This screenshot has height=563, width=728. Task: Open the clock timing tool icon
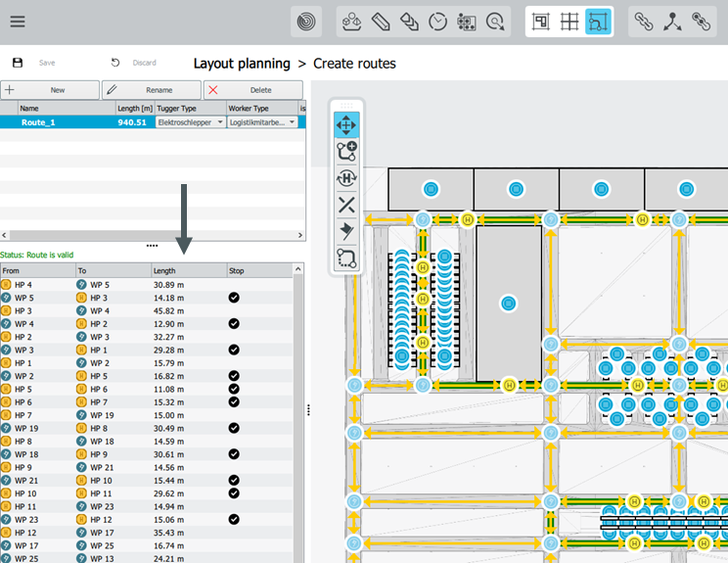[x=437, y=22]
